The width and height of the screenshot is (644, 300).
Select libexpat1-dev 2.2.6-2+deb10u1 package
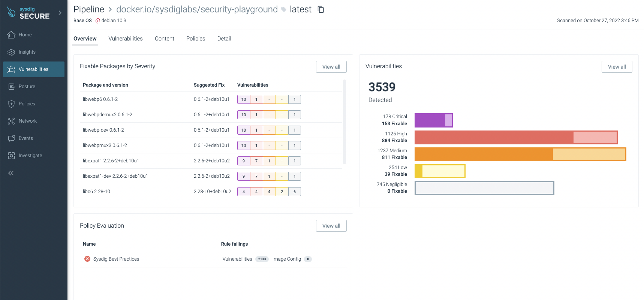click(211, 176)
